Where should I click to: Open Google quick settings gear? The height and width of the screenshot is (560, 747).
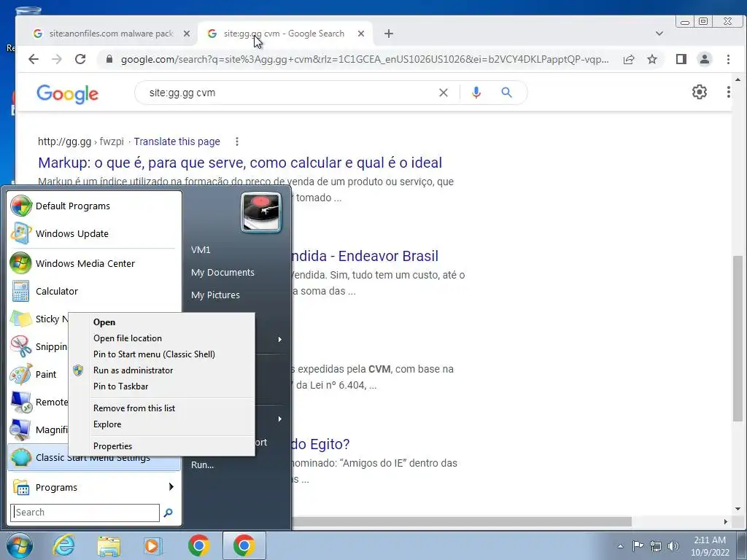coord(699,92)
